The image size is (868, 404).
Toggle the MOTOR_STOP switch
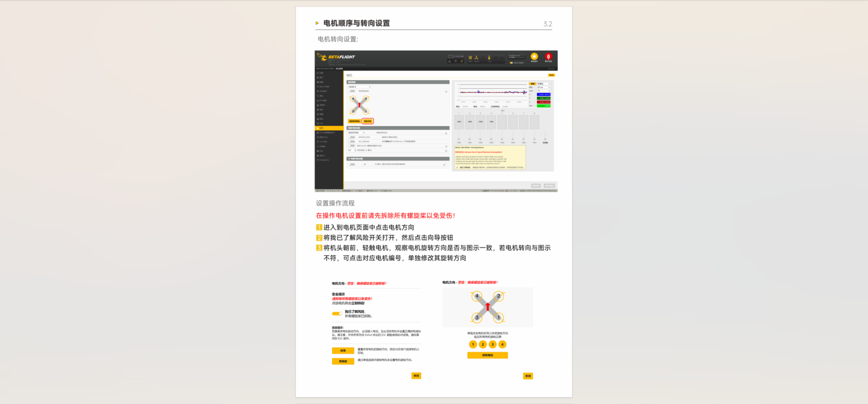(x=352, y=137)
